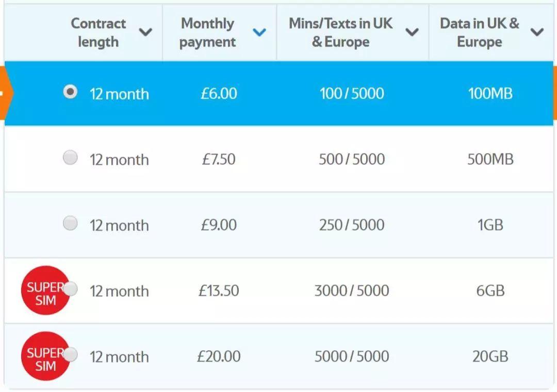The image size is (557, 392).
Task: Expand the Data in UK & Europe chevron
Action: [537, 32]
